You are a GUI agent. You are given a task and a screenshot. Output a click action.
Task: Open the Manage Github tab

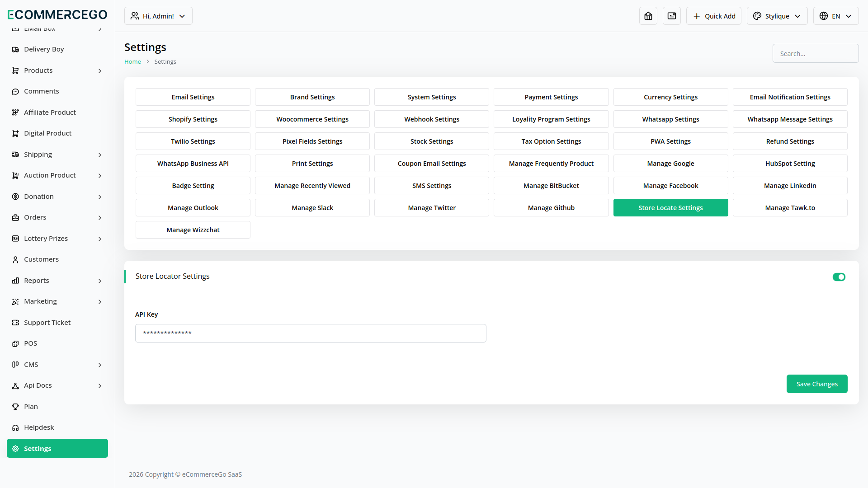(x=551, y=208)
